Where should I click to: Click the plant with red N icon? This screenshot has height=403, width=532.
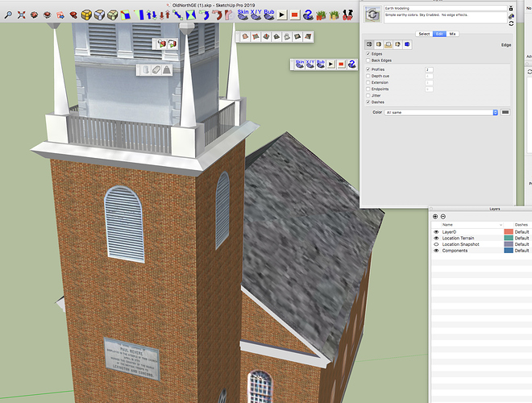coord(321,15)
